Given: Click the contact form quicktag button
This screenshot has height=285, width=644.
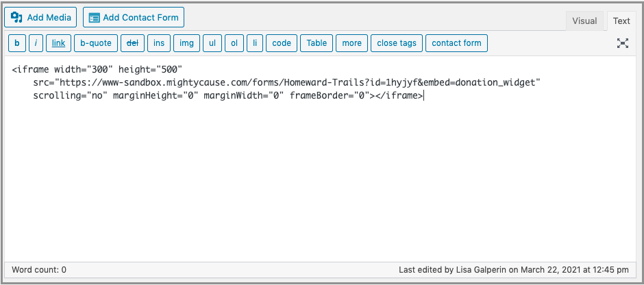Looking at the screenshot, I should 457,43.
